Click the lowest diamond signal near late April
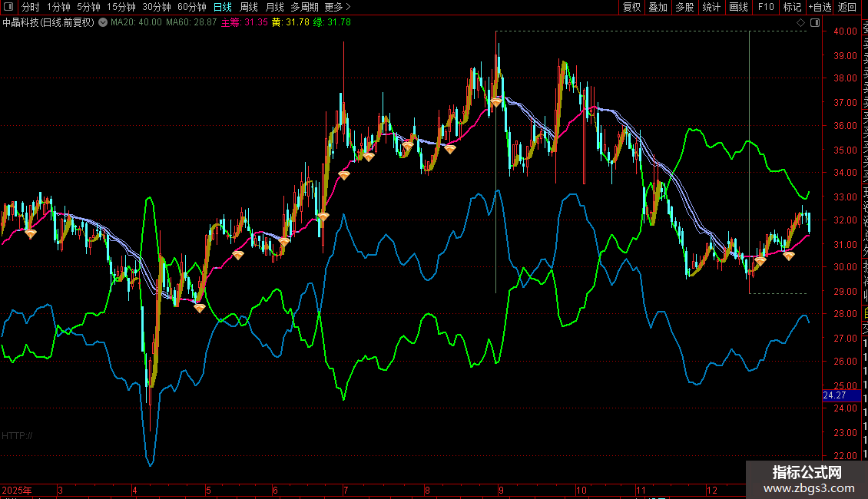The height and width of the screenshot is (499, 868). (200, 308)
